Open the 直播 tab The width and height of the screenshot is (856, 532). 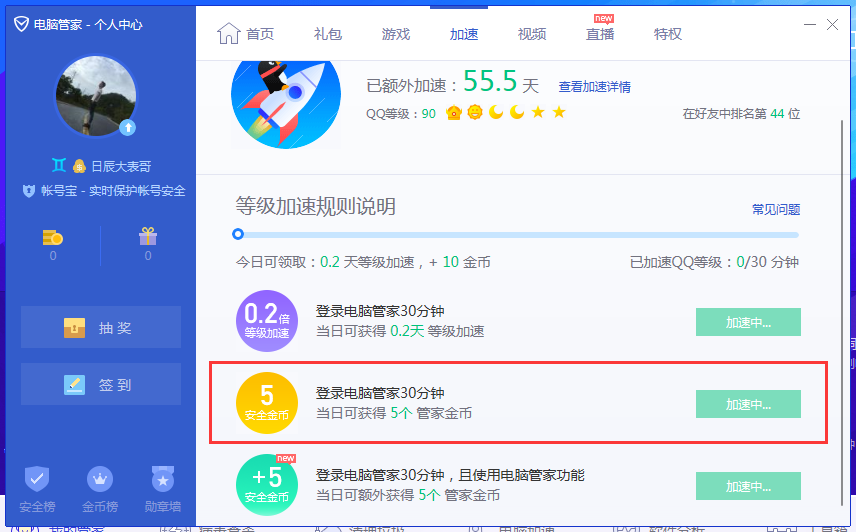[x=600, y=34]
